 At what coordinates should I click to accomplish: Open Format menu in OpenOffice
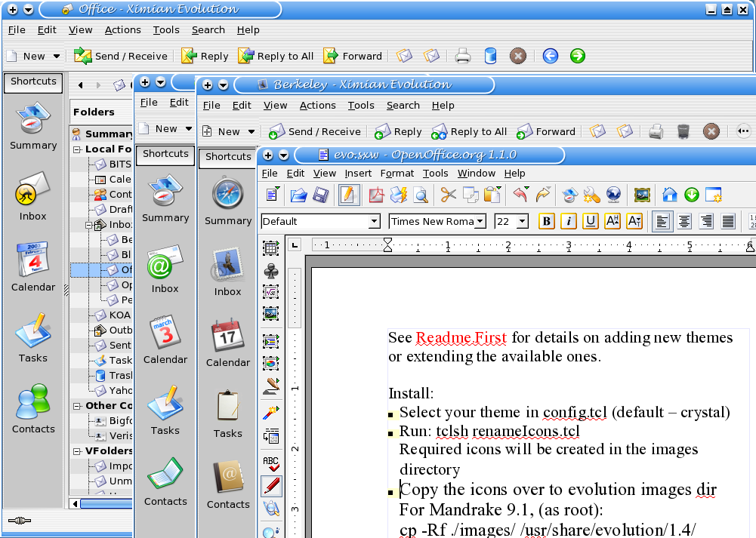397,174
